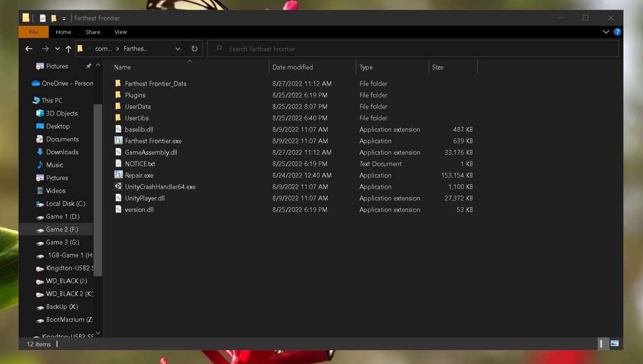The image size is (643, 364).
Task: Select the Repair.exe application icon
Action: coord(118,175)
